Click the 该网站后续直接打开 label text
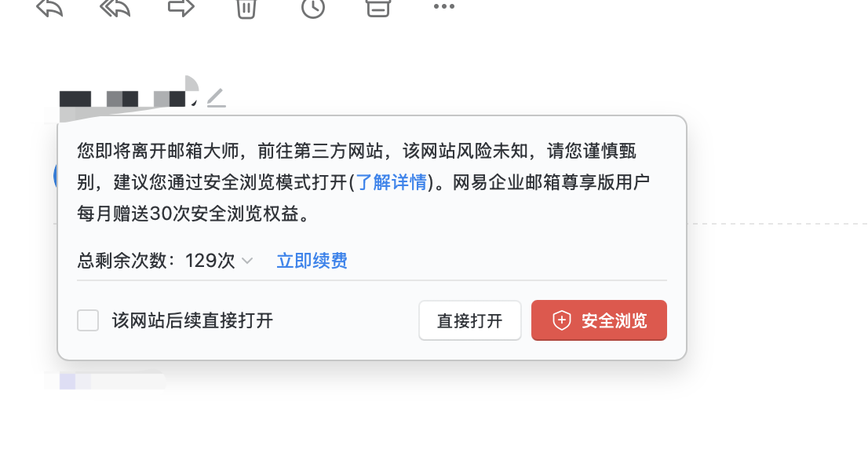This screenshot has height=457, width=868. (192, 320)
